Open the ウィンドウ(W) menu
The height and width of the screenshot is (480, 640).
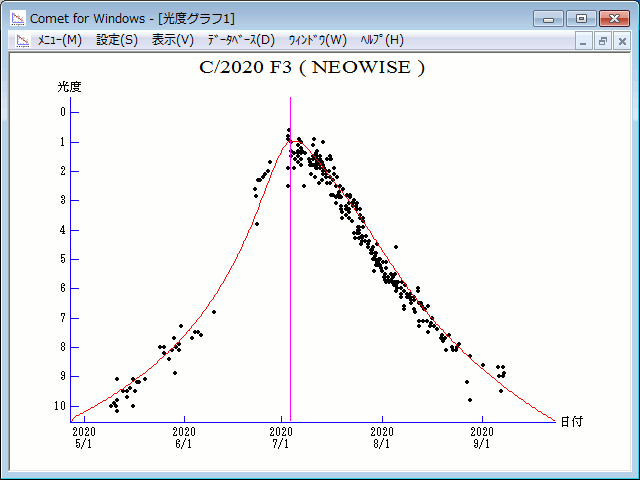click(318, 40)
